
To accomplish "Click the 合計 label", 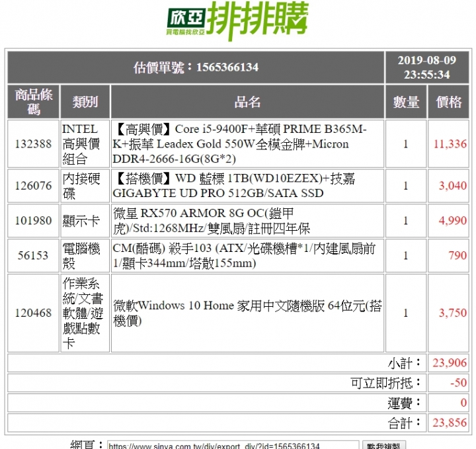I will pyautogui.click(x=404, y=423).
